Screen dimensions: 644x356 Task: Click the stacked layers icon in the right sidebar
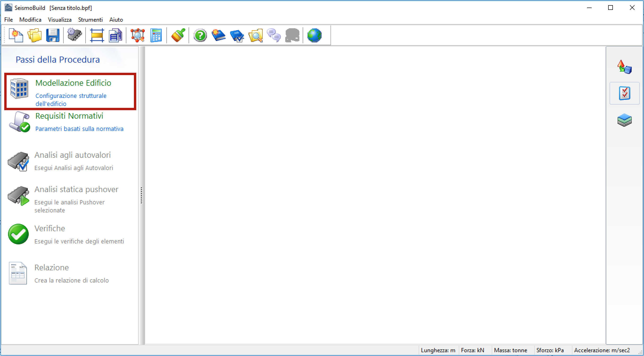(624, 120)
